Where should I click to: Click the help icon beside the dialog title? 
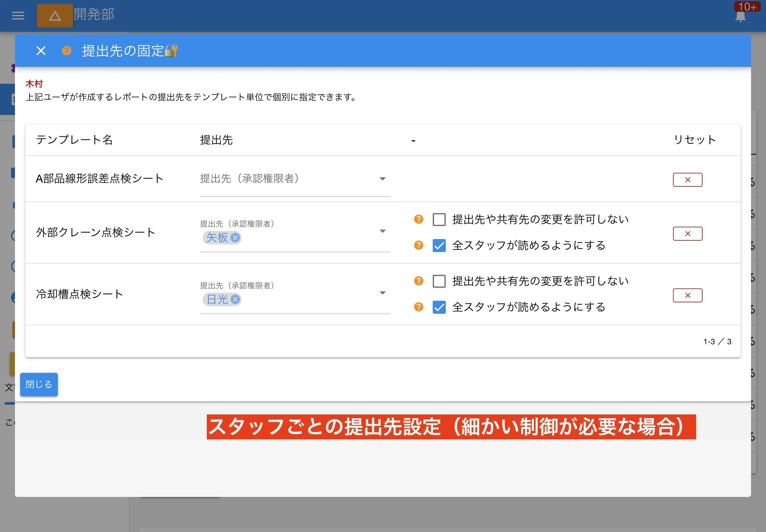66,51
